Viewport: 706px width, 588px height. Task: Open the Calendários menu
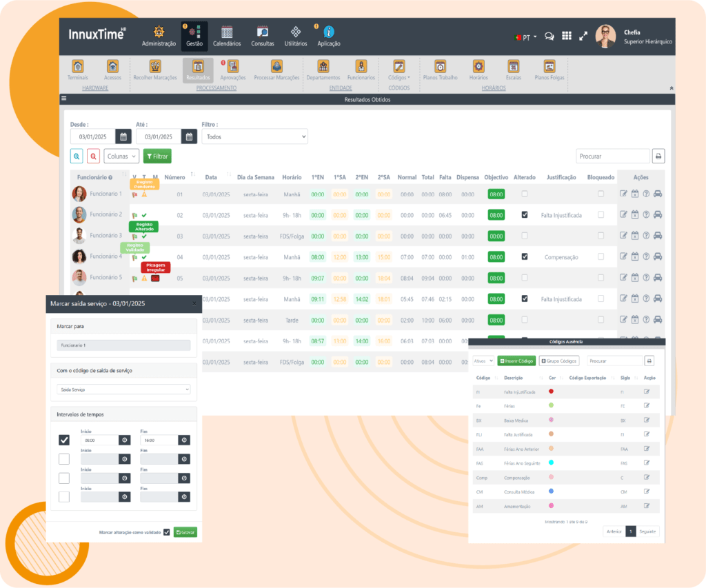coord(227,36)
